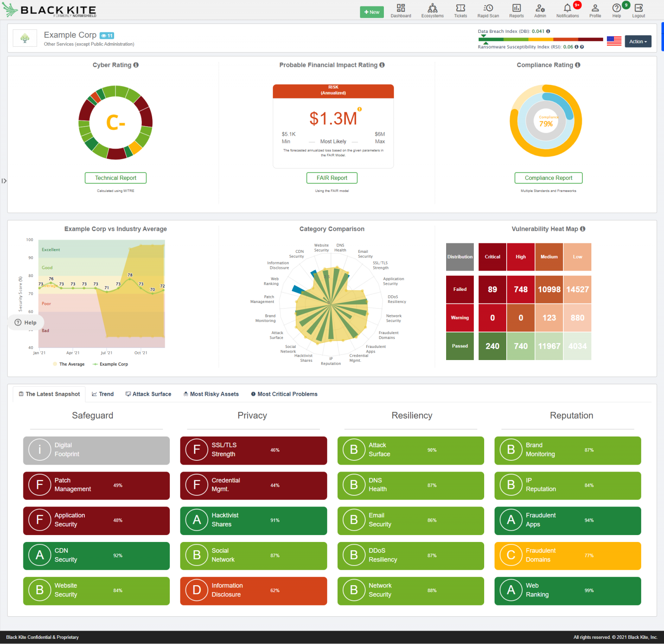Open the Technical Report

pos(115,178)
